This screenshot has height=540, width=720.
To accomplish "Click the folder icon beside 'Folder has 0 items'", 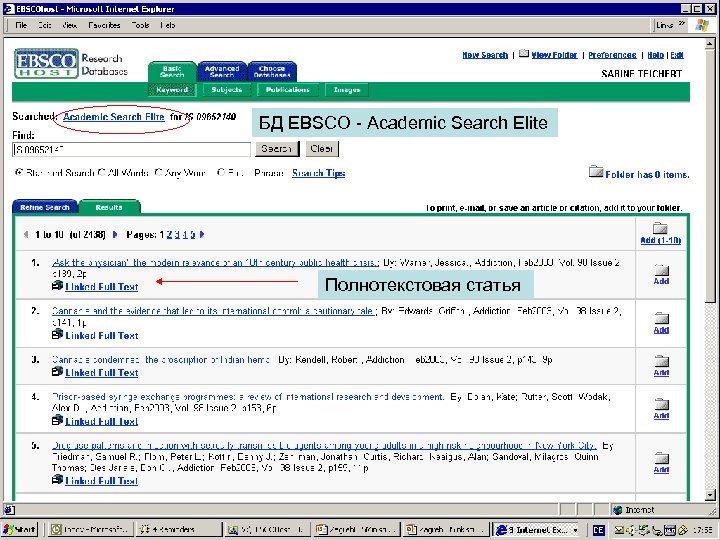I will click(x=596, y=172).
